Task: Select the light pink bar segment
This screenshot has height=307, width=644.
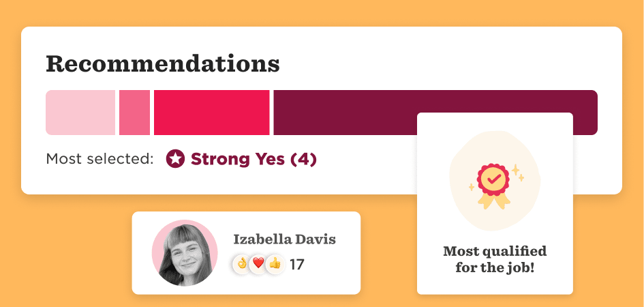Action: pyautogui.click(x=80, y=113)
